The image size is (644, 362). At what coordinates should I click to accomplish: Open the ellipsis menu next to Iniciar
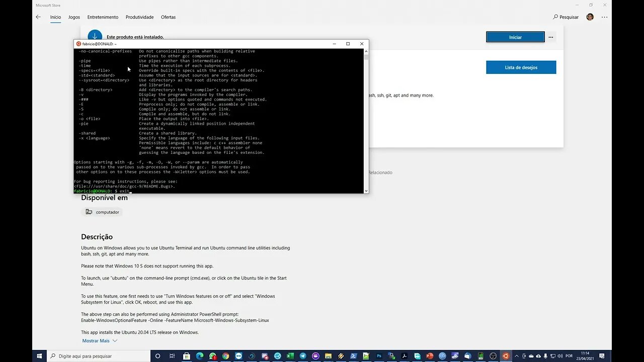(x=551, y=37)
